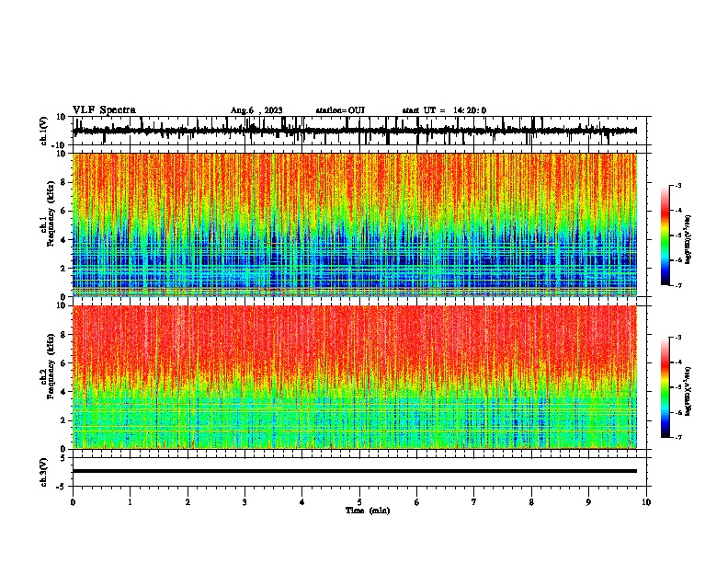Click time axis tick label '2'

(x=188, y=502)
